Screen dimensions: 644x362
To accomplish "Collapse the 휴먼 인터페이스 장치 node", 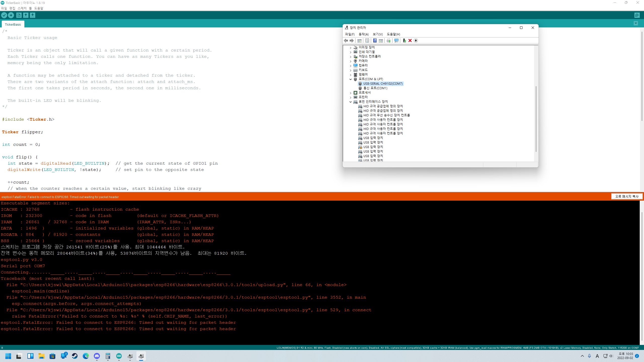I will pos(350,102).
